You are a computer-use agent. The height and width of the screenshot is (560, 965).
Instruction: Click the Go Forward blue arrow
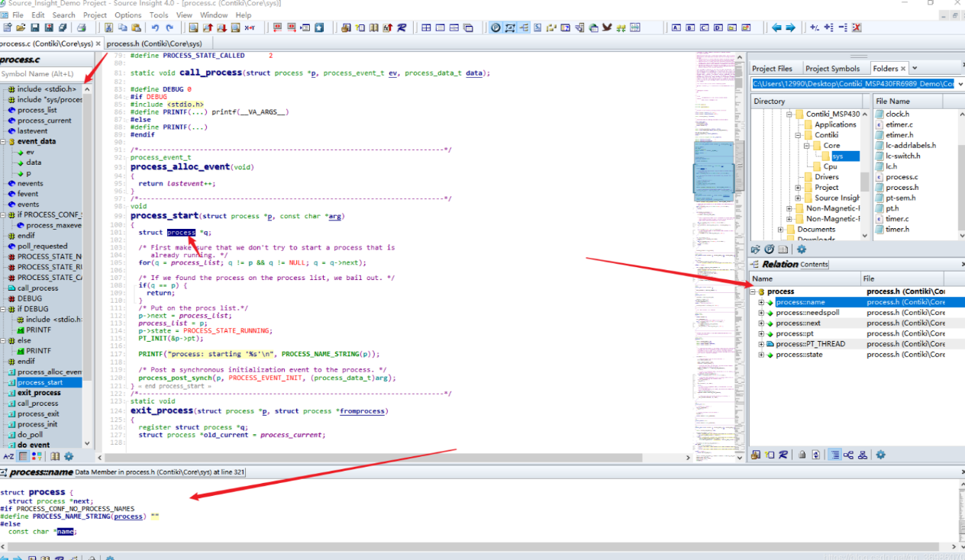click(x=790, y=28)
